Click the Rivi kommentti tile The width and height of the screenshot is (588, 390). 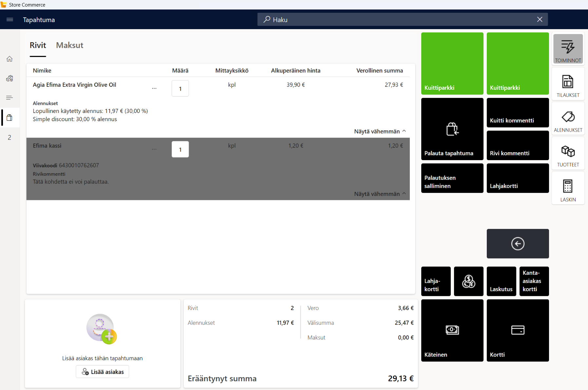(x=518, y=145)
